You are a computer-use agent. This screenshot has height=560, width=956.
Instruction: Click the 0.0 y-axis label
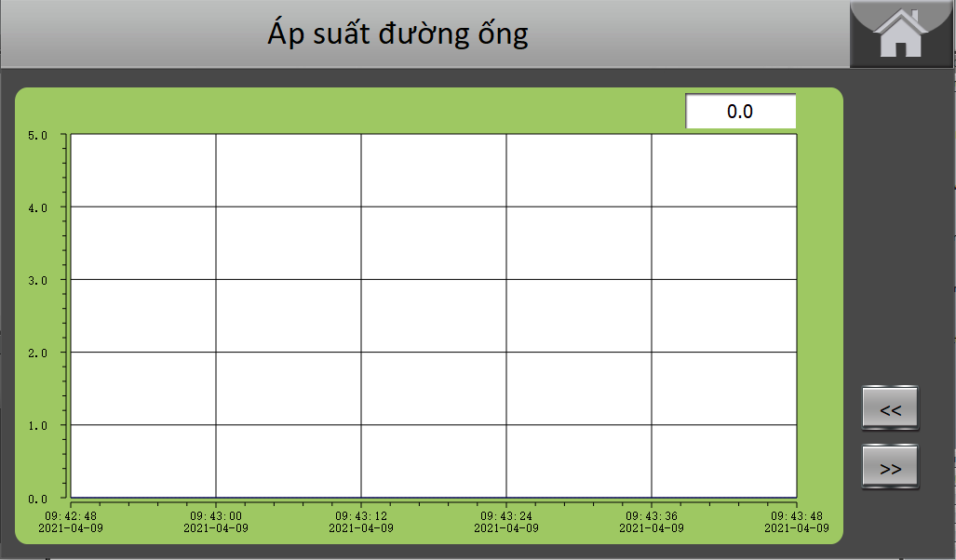click(x=38, y=499)
